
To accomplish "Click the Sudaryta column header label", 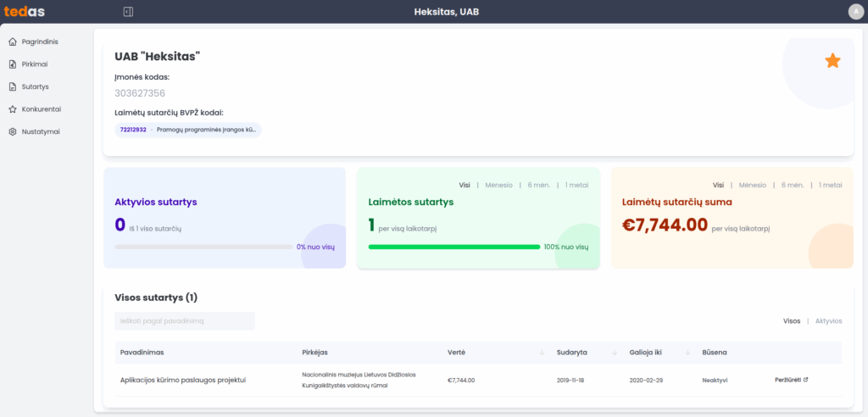I will click(x=572, y=353).
